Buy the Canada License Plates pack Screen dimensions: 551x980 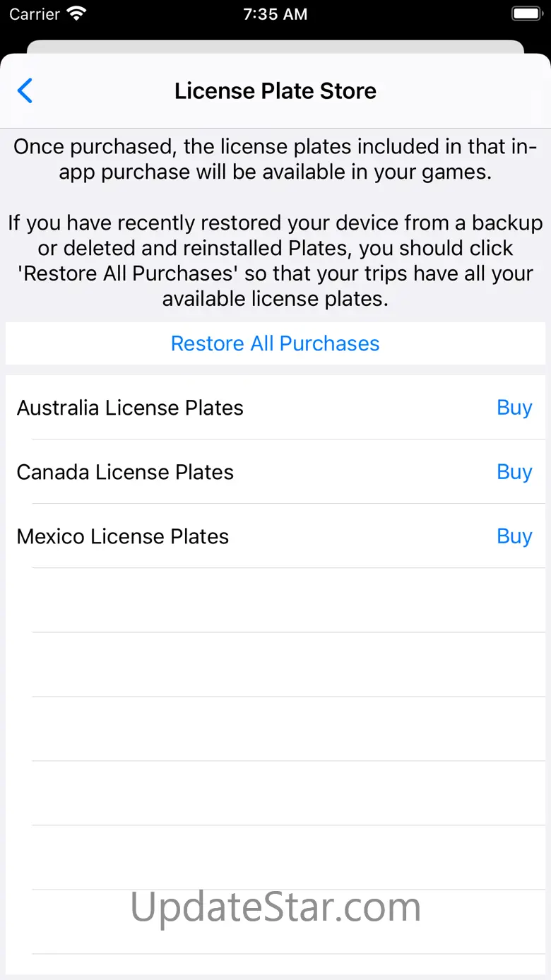coord(514,472)
